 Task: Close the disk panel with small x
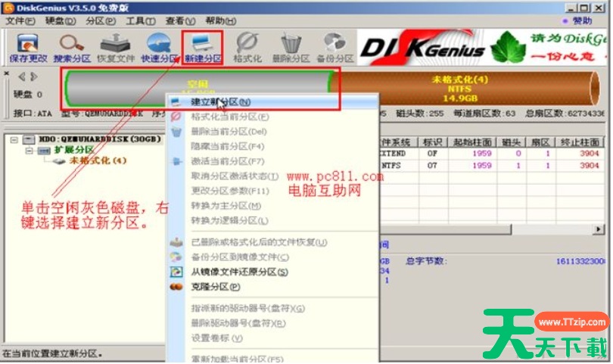click(6, 73)
